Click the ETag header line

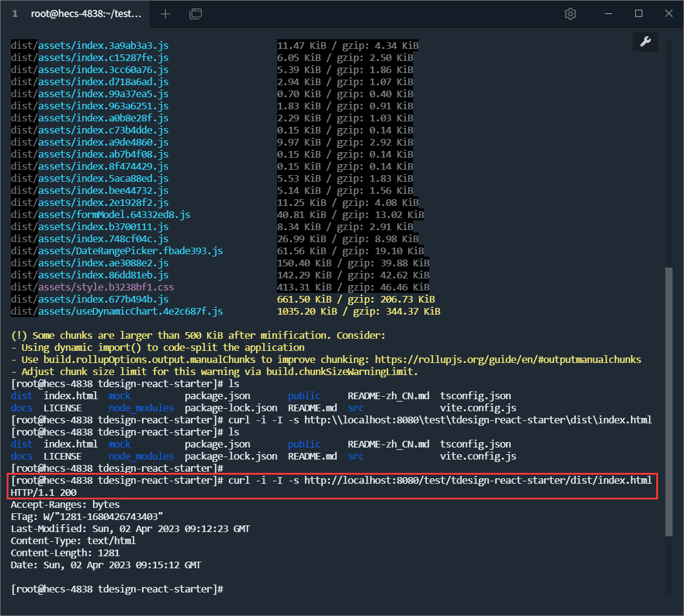pos(87,516)
